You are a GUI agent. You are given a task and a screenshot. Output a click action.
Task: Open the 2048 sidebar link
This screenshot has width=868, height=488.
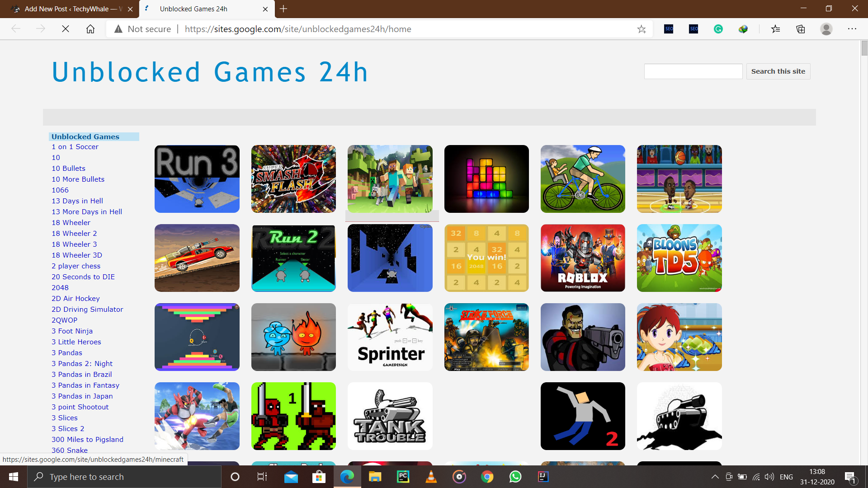coord(60,288)
